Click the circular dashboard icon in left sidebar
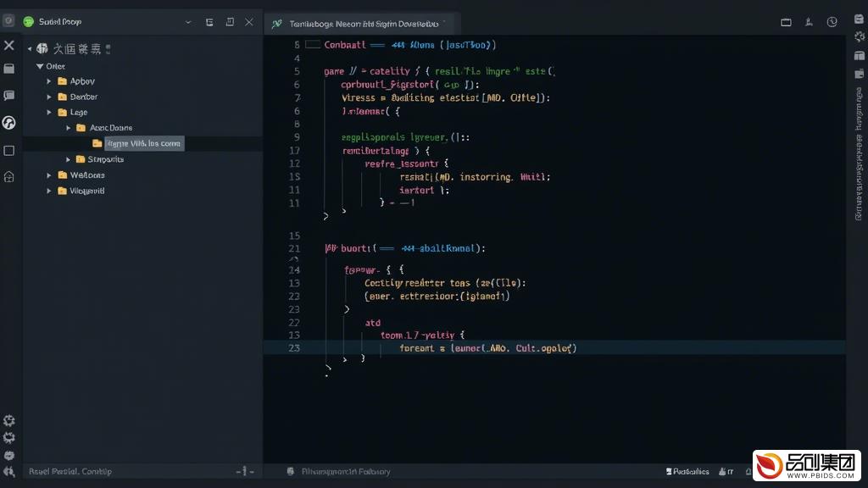Image resolution: width=868 pixels, height=488 pixels. [x=8, y=123]
